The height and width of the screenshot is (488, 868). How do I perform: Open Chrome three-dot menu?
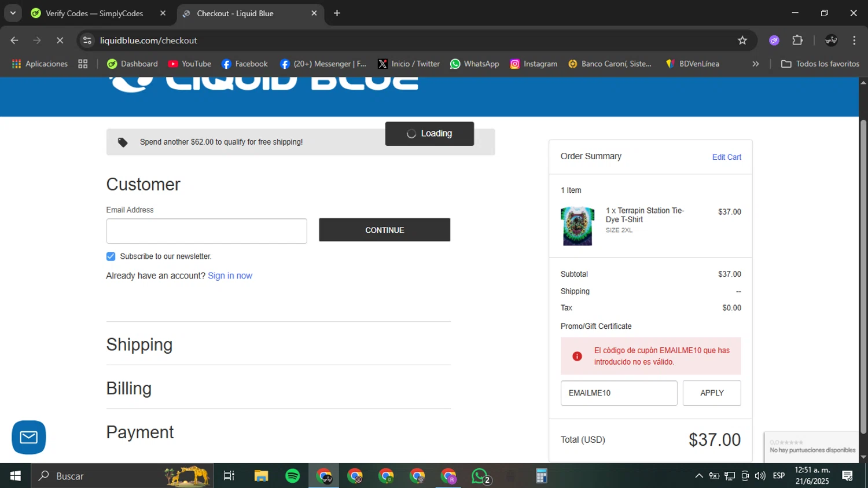point(854,41)
